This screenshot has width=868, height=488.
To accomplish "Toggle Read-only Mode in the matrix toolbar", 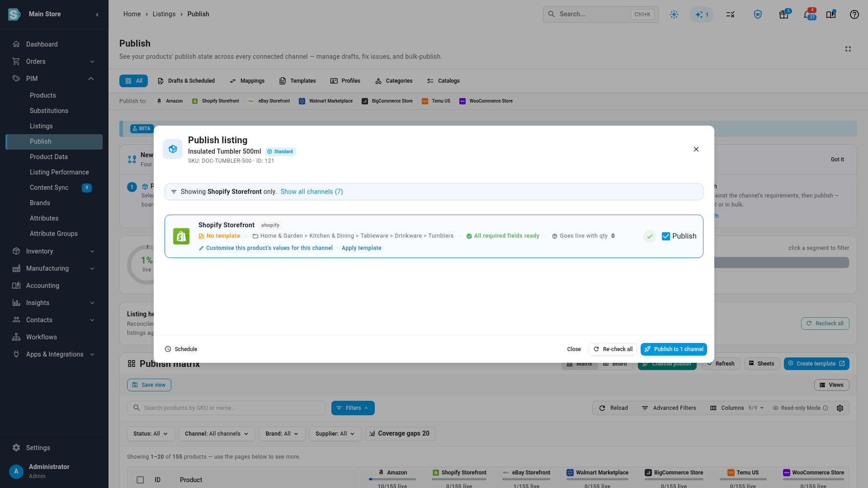I will click(x=800, y=408).
